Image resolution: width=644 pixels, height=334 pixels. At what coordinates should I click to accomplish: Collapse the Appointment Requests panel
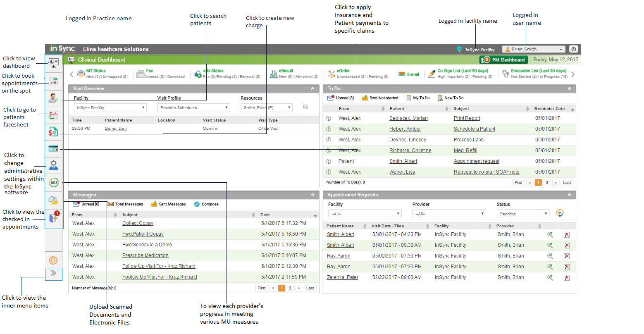pos(570,195)
